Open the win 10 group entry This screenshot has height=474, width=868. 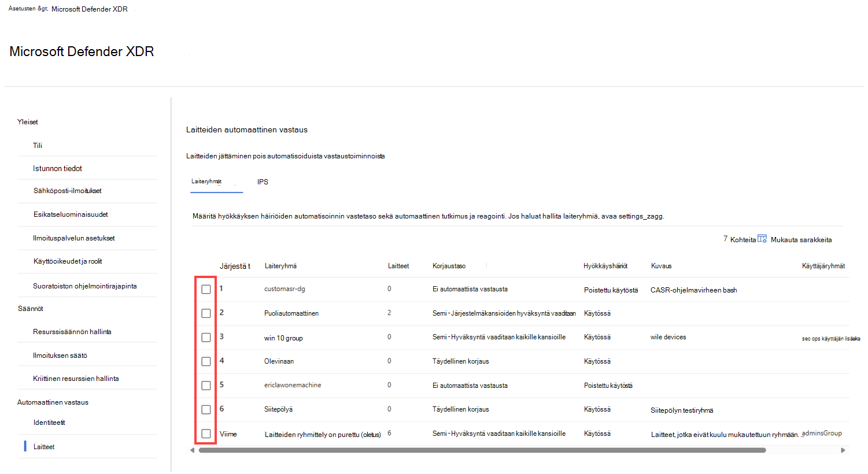(283, 338)
